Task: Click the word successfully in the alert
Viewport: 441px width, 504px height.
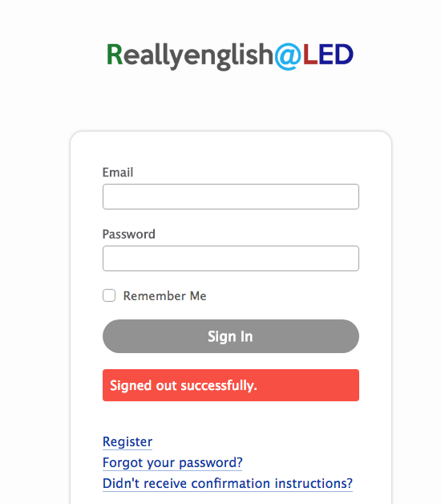Action: click(219, 385)
